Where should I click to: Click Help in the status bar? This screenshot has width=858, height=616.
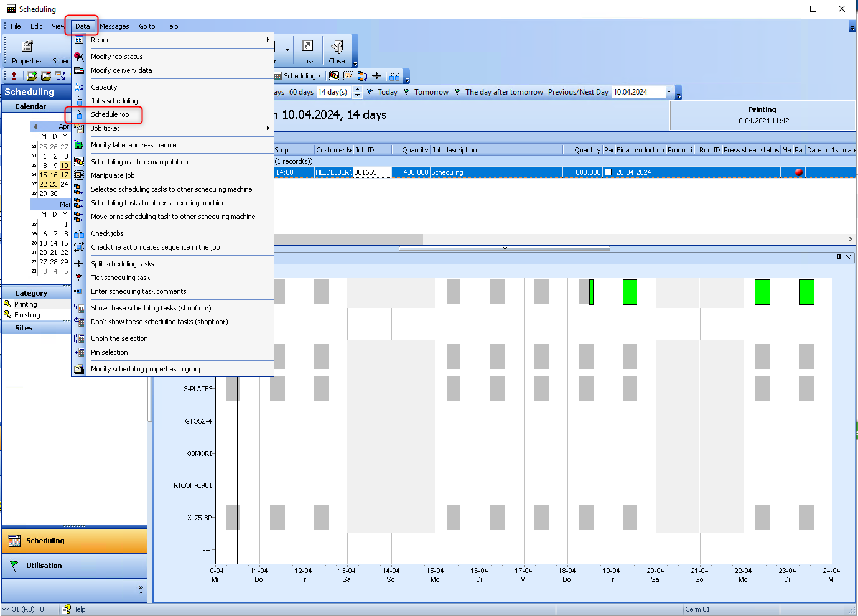pyautogui.click(x=74, y=609)
